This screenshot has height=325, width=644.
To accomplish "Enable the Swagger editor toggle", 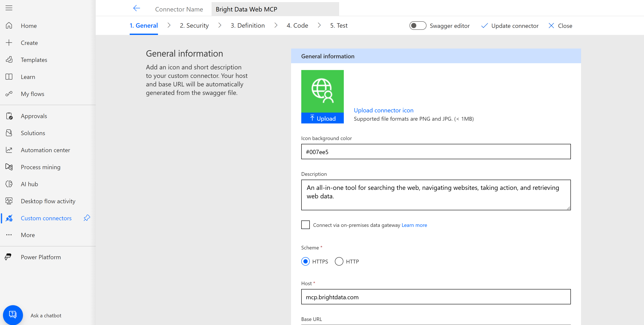I will pos(418,25).
